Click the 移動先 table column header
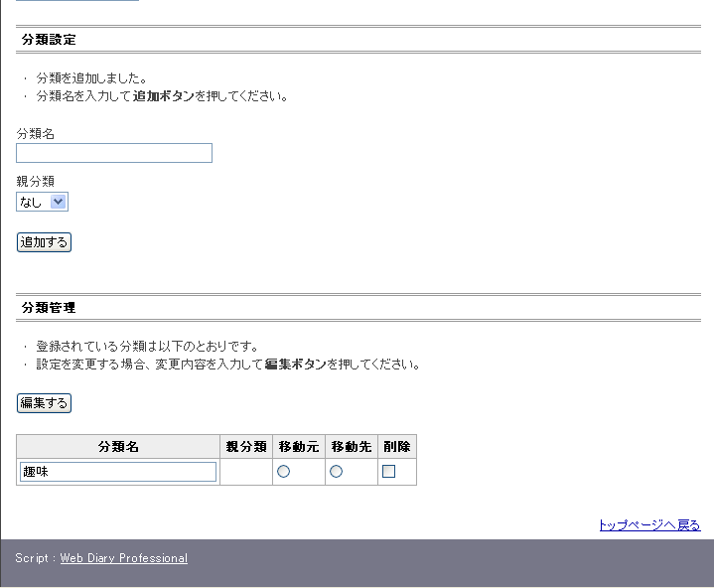 click(x=352, y=447)
